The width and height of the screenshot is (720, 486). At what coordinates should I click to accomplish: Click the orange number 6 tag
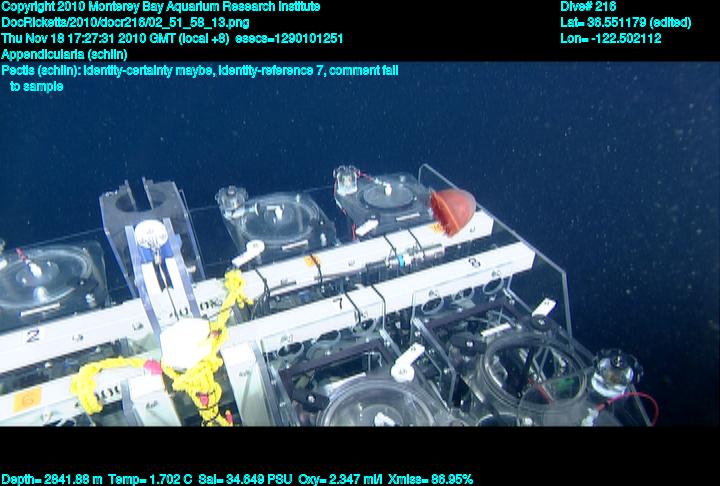[26, 399]
